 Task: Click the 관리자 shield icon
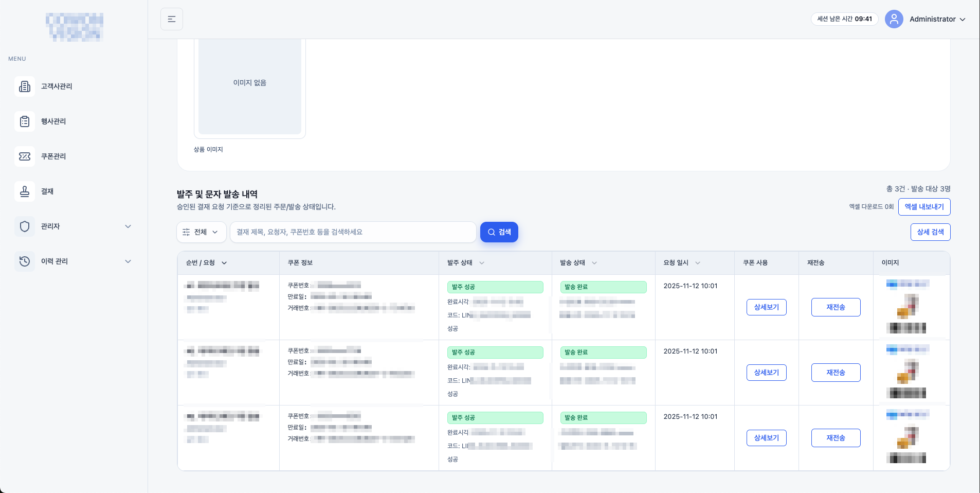coord(25,226)
